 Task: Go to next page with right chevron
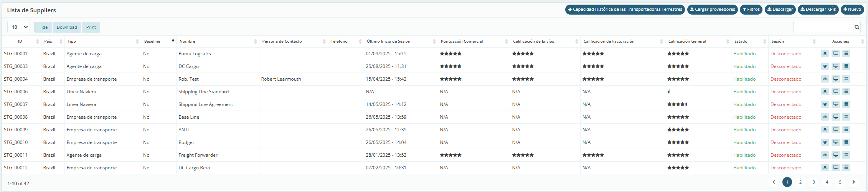853,182
